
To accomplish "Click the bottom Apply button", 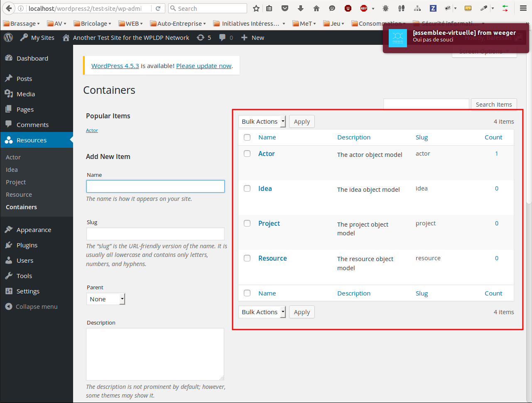I will click(x=302, y=312).
